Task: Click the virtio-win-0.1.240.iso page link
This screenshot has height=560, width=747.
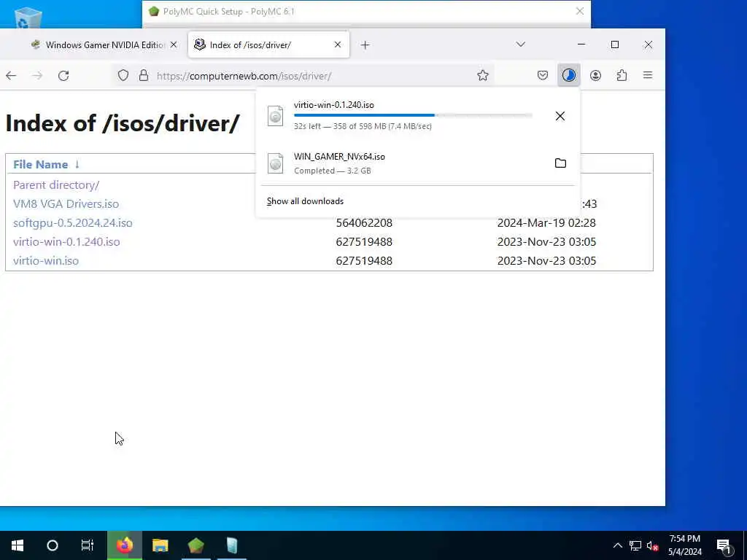Action: click(x=66, y=242)
